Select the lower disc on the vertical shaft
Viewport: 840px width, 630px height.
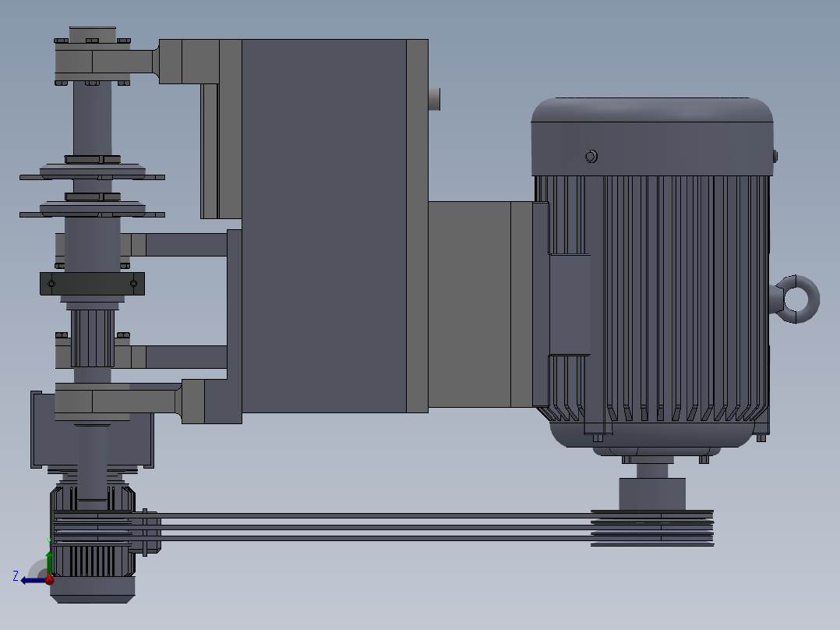click(x=92, y=211)
